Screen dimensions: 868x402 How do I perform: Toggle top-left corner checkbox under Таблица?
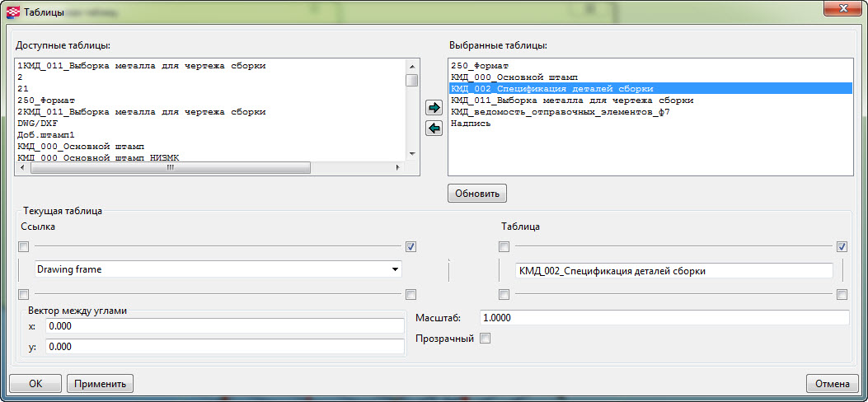504,246
